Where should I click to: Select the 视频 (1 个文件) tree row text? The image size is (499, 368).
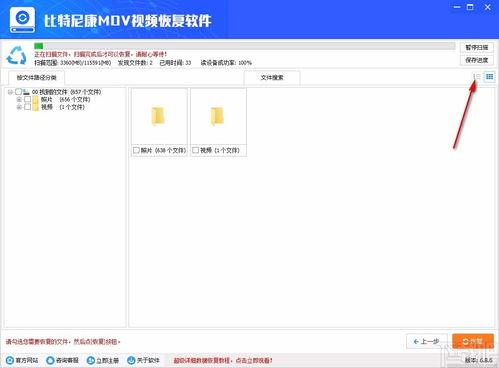click(63, 107)
